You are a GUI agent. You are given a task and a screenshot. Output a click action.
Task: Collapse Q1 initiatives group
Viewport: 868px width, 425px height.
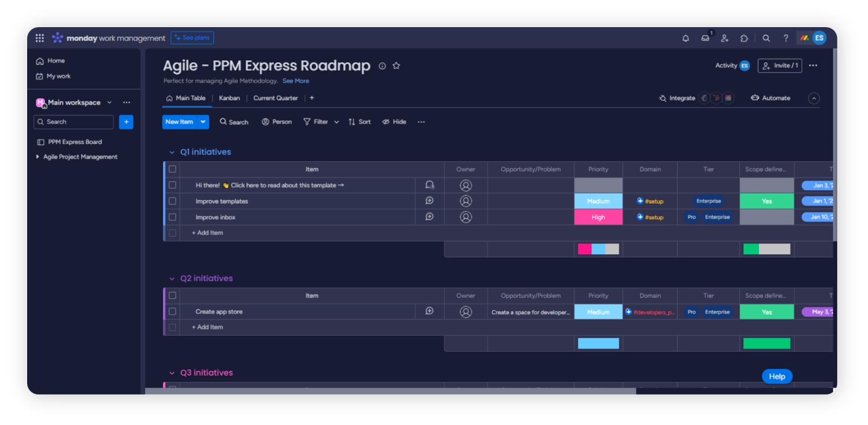pyautogui.click(x=172, y=152)
